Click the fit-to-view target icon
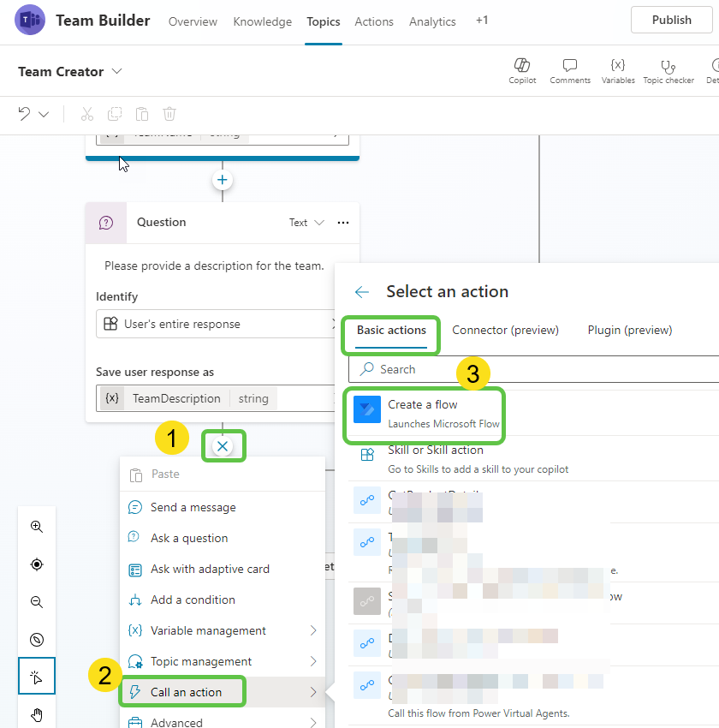719x728 pixels. pyautogui.click(x=36, y=564)
